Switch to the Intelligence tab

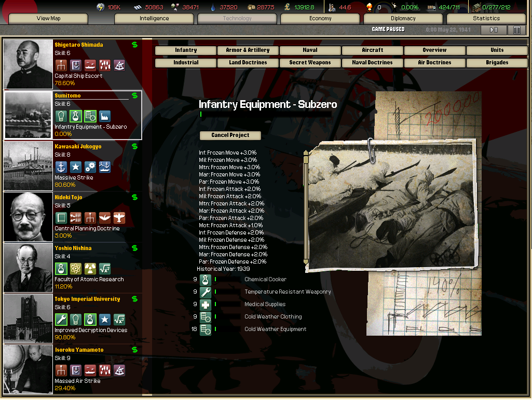[154, 19]
